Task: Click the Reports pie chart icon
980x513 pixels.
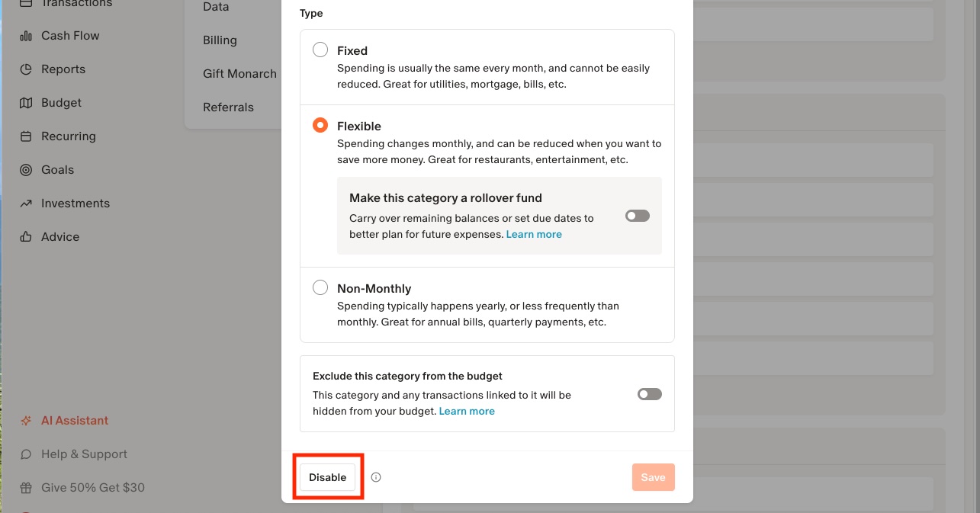Action: pos(26,69)
